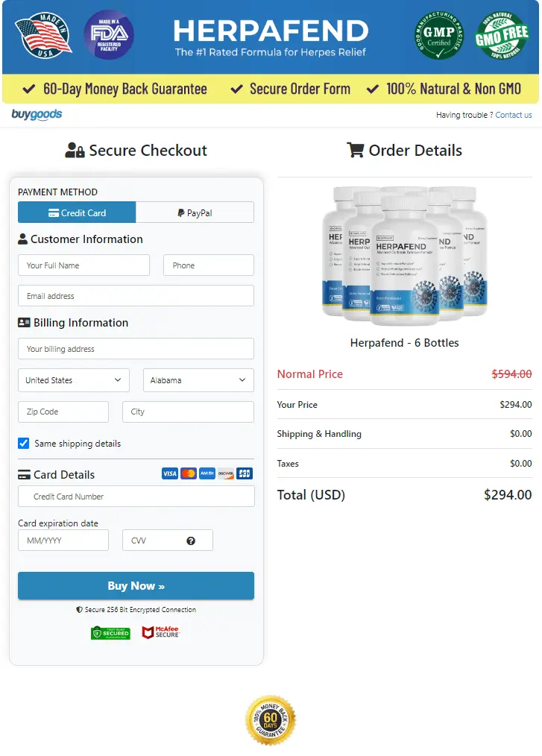Click the Credit Card Number field
542x756 pixels.
pyautogui.click(x=136, y=497)
